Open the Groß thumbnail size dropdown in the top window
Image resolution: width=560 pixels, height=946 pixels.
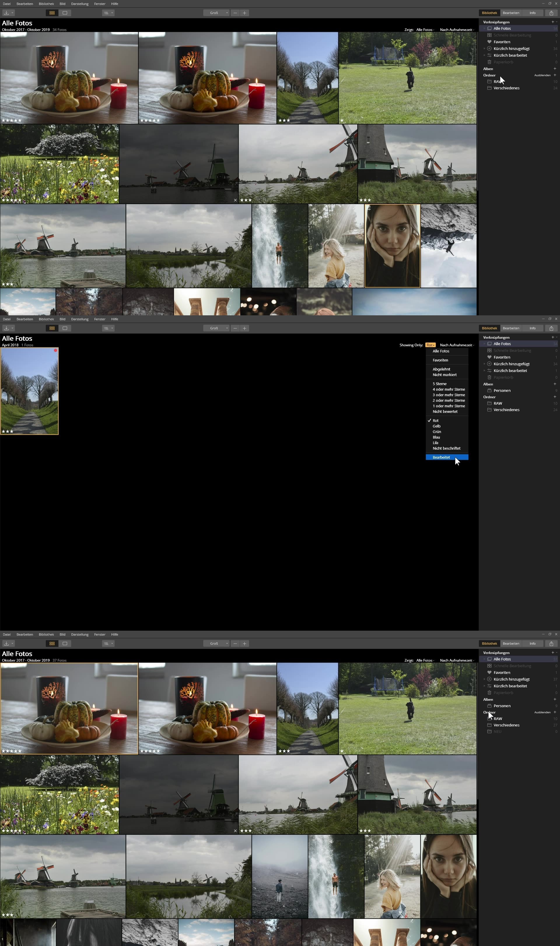(216, 13)
